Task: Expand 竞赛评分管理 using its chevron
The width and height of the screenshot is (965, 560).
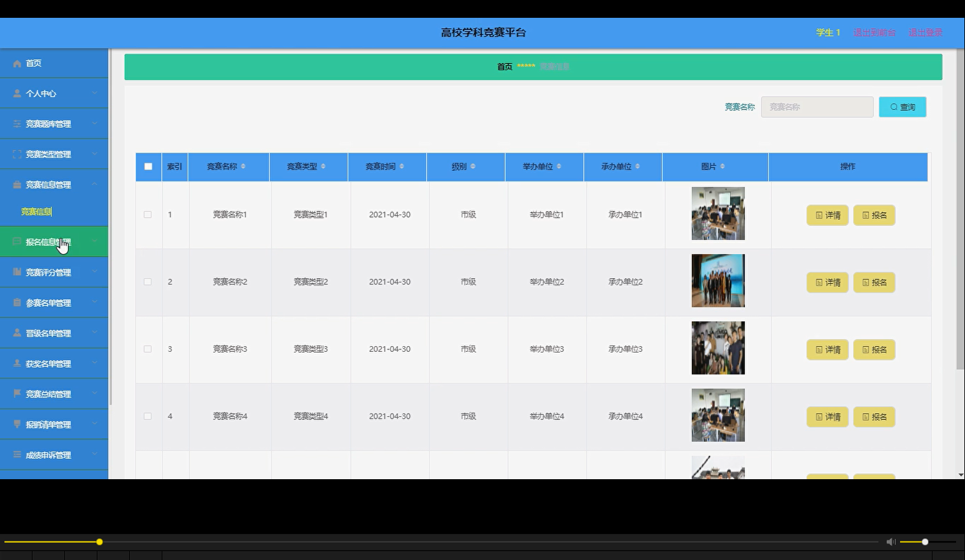Action: point(94,272)
